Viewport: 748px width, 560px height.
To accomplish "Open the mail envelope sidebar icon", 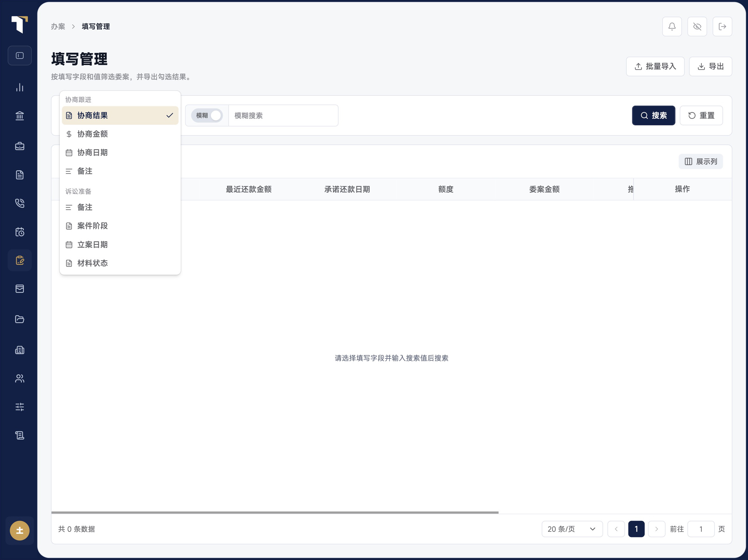I will (20, 289).
